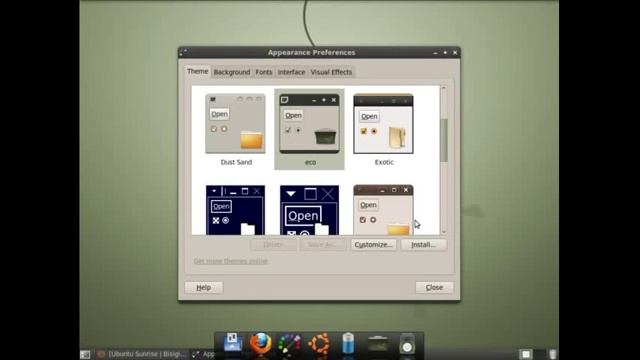Open the trash icon in bottom panel
The width and height of the screenshot is (640, 360).
553,354
